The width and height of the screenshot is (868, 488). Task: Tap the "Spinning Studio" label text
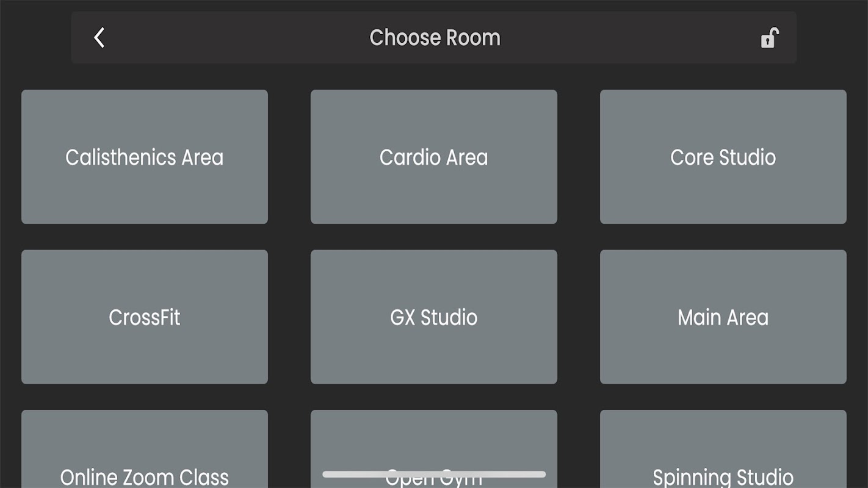[723, 476]
